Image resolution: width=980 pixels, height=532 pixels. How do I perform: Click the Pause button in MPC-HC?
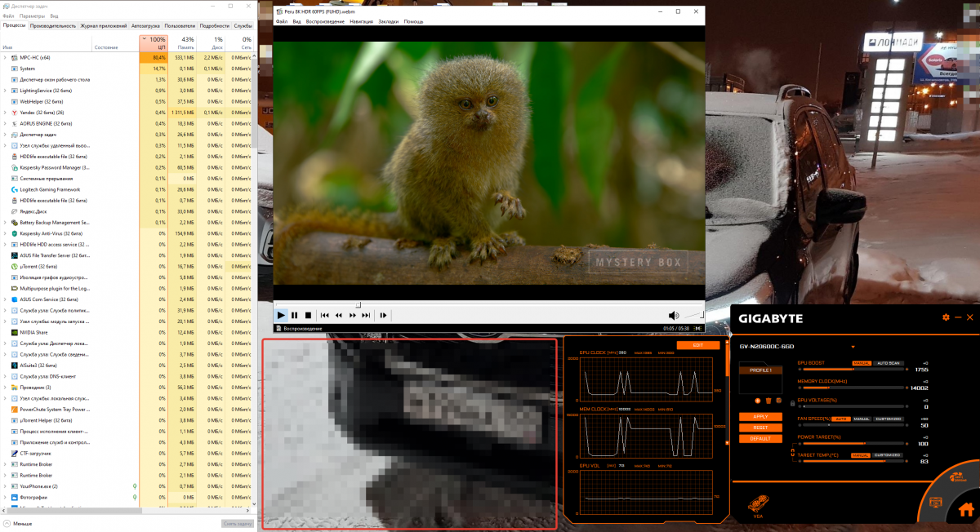pos(294,315)
